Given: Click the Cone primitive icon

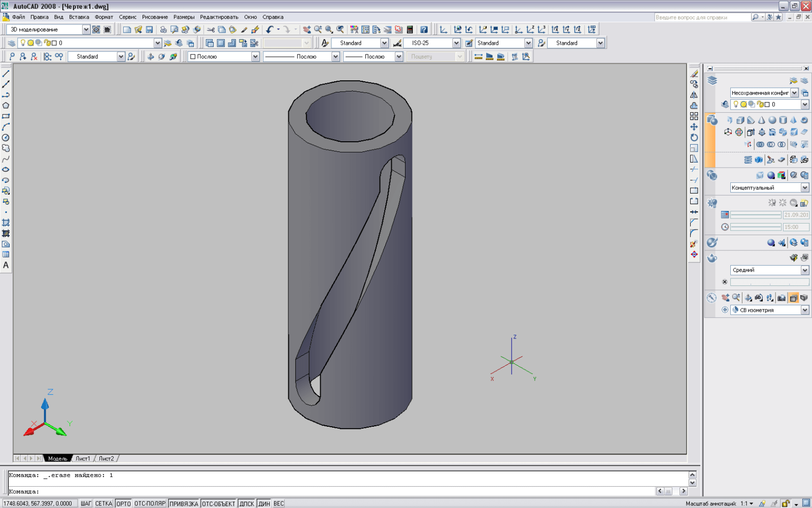Looking at the screenshot, I should click(761, 120).
